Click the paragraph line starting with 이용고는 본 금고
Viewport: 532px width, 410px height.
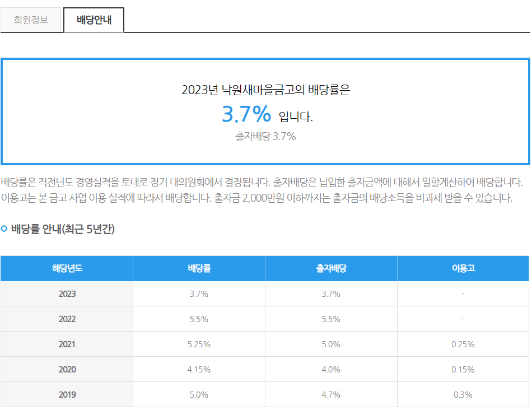tap(257, 198)
